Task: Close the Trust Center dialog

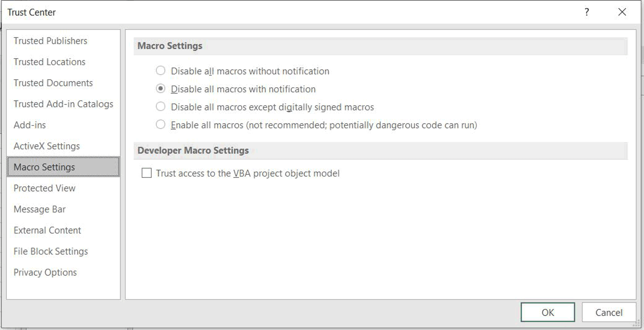Action: (622, 12)
